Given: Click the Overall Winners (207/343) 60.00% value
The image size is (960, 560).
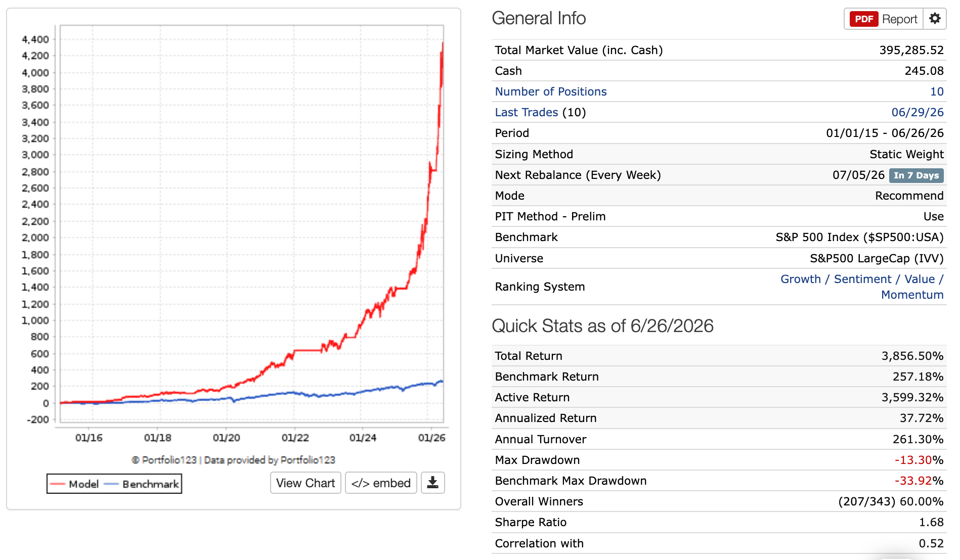Looking at the screenshot, I should click(x=891, y=501).
